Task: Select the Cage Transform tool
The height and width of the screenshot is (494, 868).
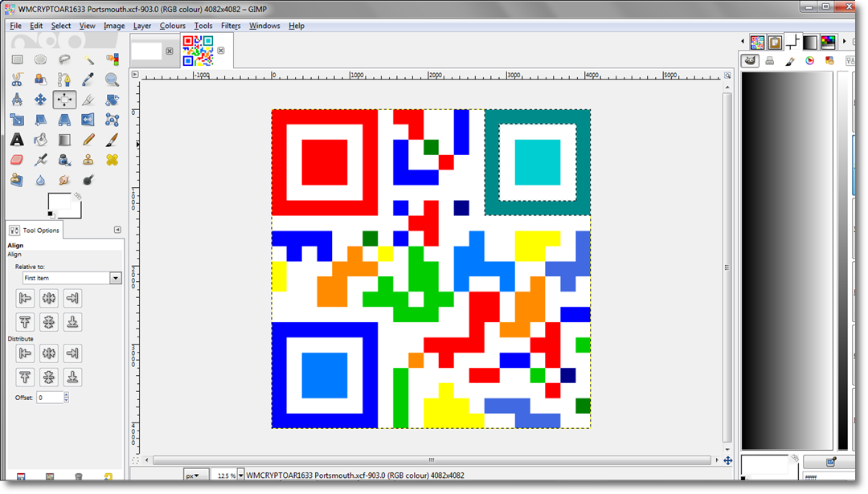Action: point(113,120)
